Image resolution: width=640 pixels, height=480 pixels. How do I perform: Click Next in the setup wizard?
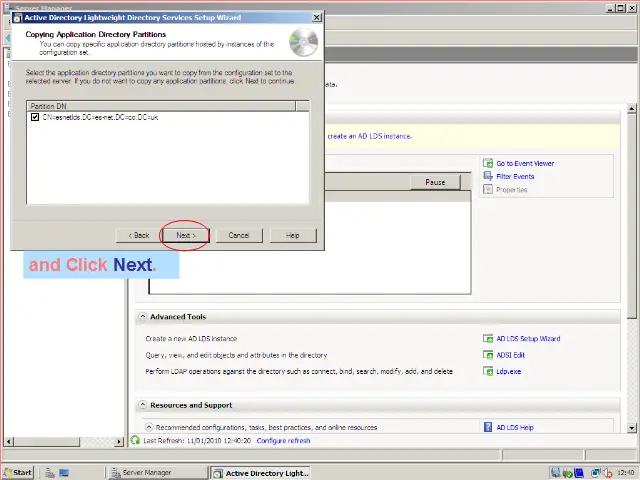pos(185,235)
